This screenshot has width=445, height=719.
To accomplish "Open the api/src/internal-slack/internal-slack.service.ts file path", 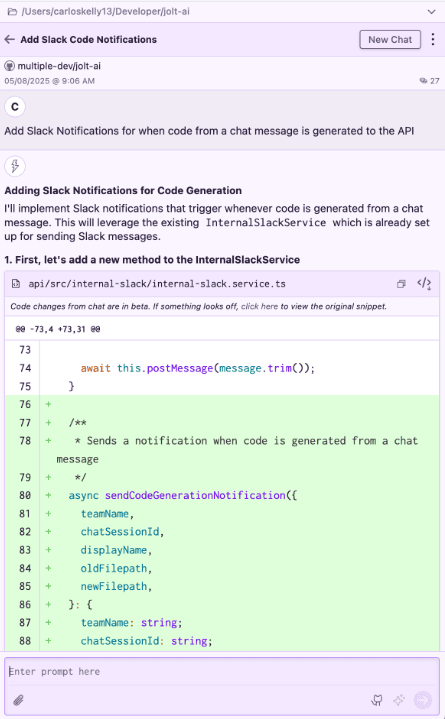I will (x=157, y=284).
